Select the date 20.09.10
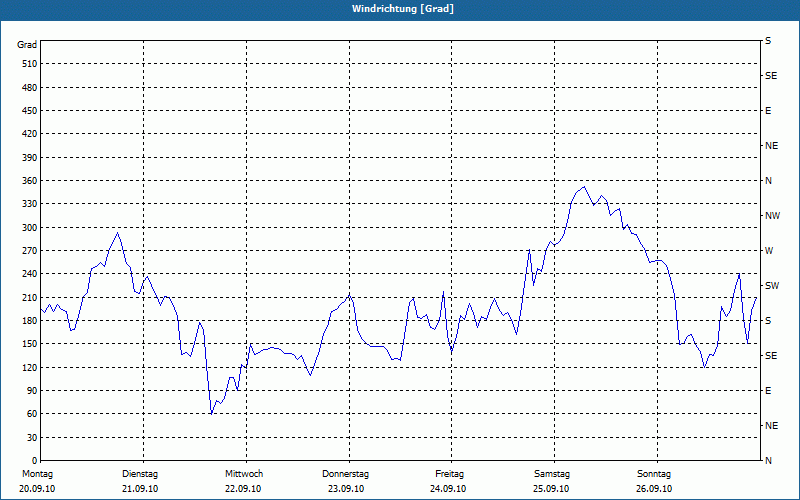 click(x=37, y=489)
